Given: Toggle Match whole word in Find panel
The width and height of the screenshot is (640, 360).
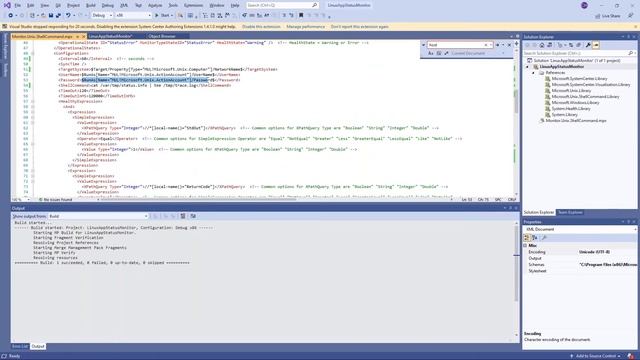Looking at the screenshot, I should pyautogui.click(x=439, y=53).
